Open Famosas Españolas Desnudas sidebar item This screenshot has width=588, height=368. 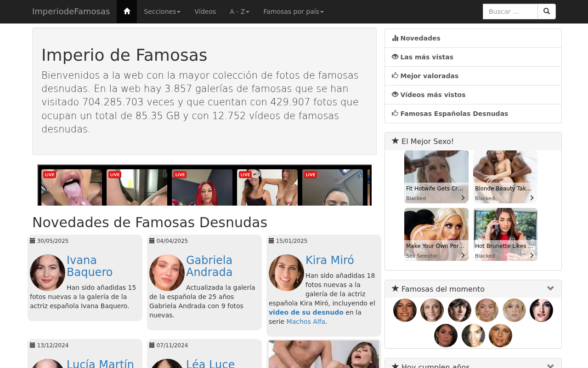coord(473,114)
